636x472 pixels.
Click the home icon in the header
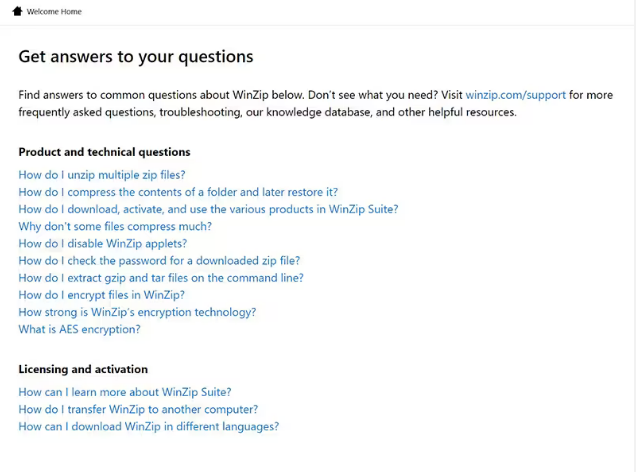(x=17, y=12)
